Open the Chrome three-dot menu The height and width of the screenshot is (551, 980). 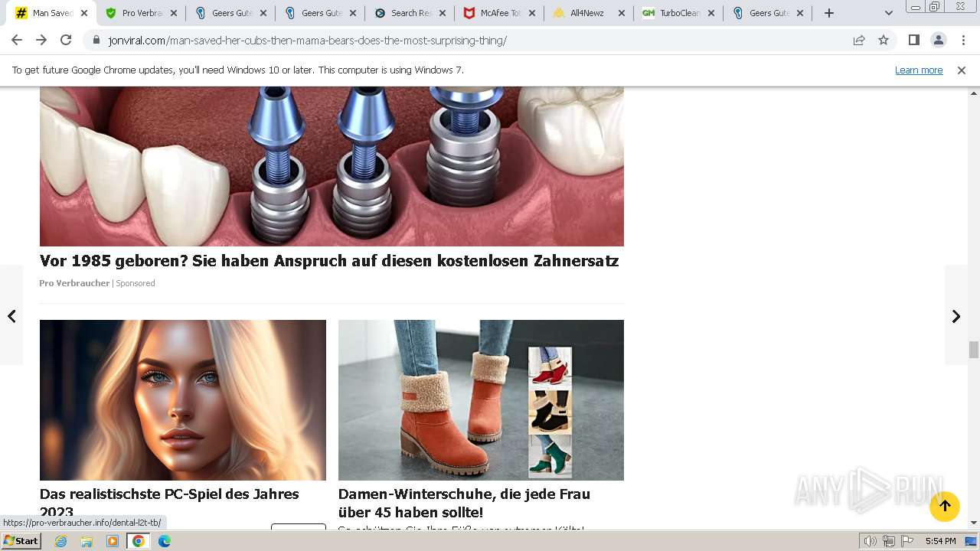[x=963, y=40]
